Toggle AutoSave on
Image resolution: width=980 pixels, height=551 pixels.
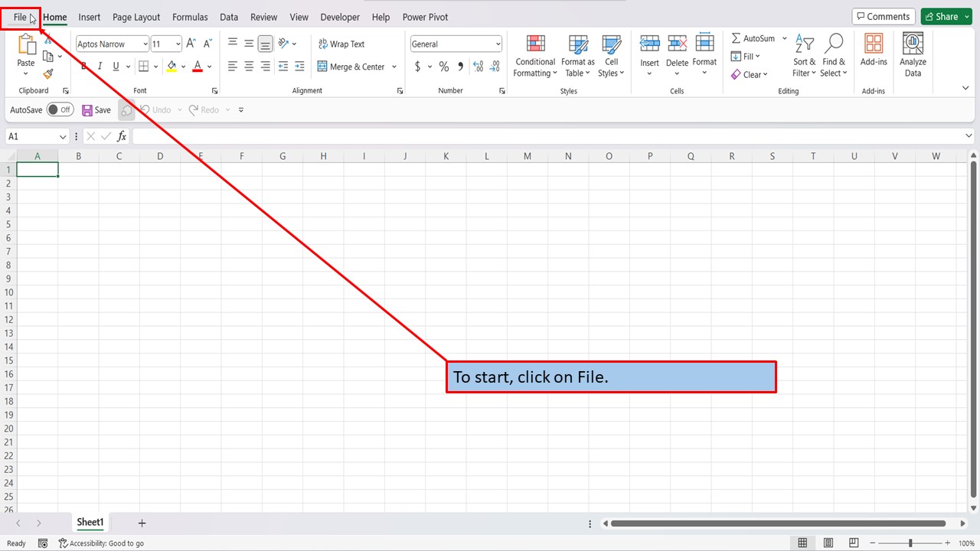pyautogui.click(x=60, y=109)
